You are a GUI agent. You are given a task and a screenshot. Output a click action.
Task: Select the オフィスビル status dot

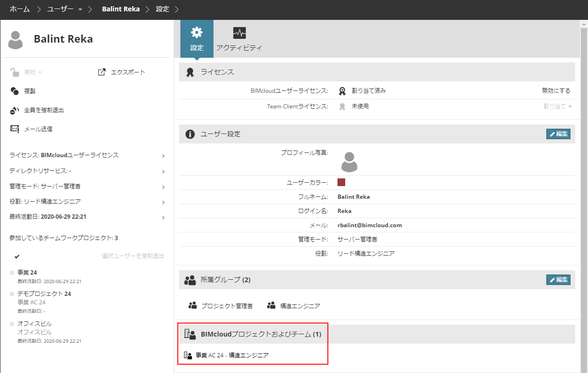point(12,324)
